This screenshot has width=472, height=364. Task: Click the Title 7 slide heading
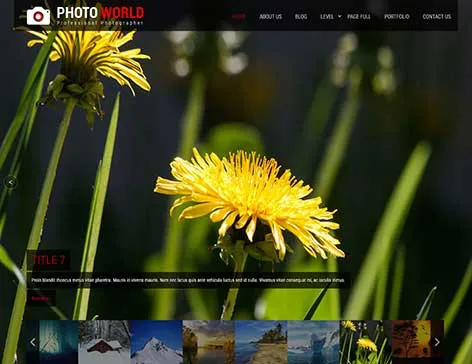click(48, 260)
